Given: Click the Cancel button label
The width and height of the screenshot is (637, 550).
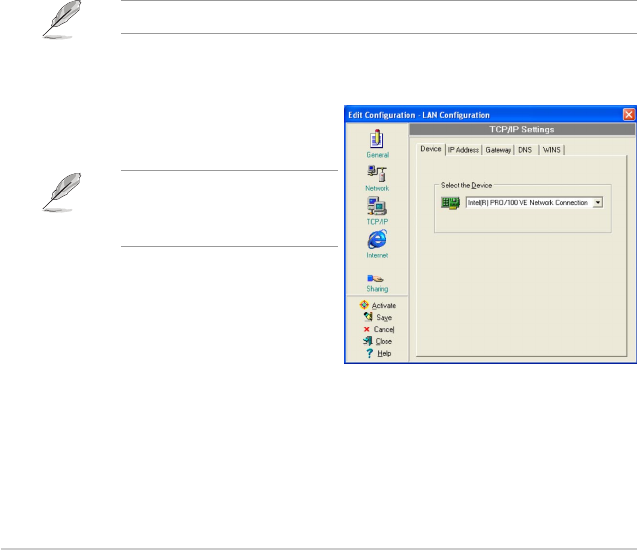Looking at the screenshot, I should click(x=384, y=329).
